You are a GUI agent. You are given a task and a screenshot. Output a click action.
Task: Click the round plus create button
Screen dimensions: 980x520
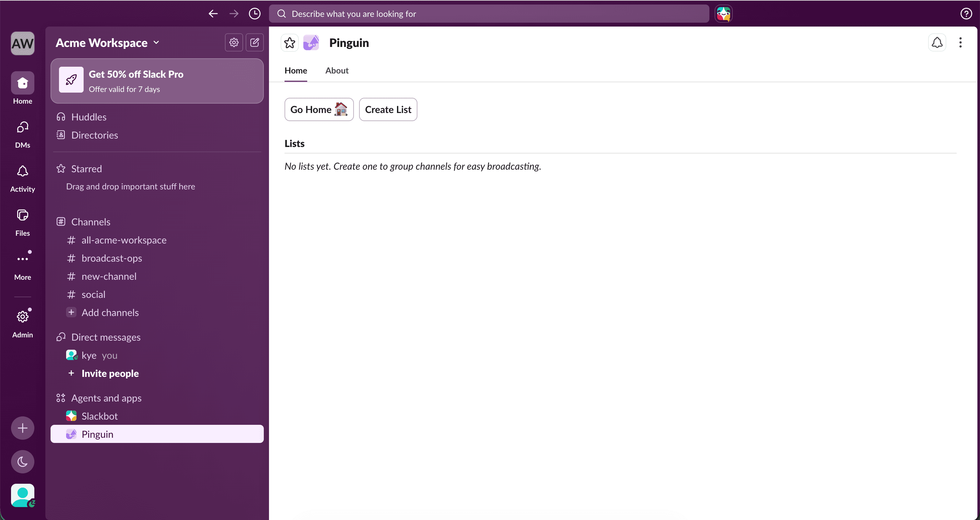click(22, 428)
